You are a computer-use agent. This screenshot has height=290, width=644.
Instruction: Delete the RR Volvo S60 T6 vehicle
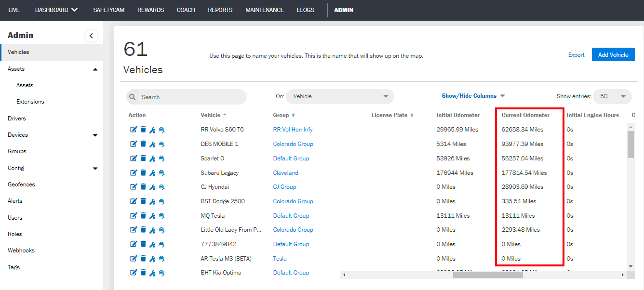(x=143, y=130)
